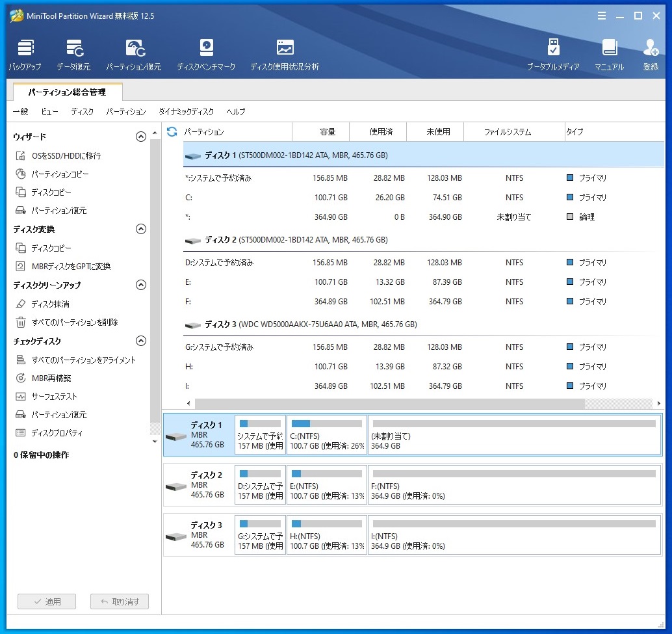Collapse the ディスククリーンアップ section
The width and height of the screenshot is (672, 634).
[x=141, y=285]
